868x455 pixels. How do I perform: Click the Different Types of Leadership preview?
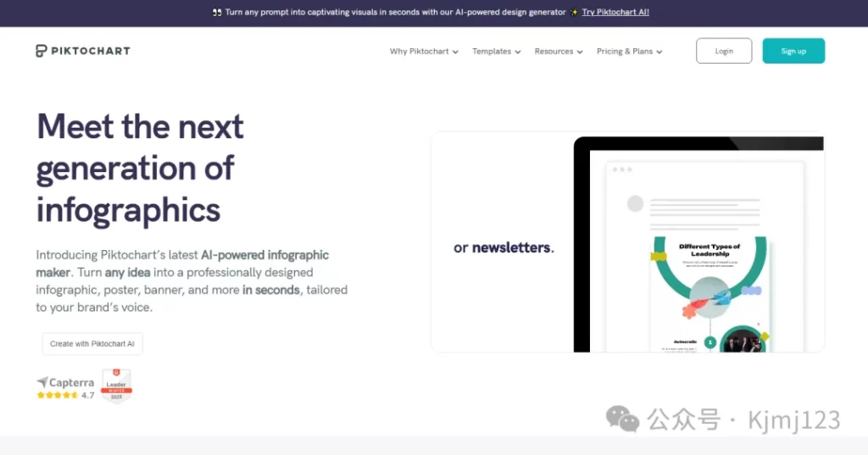(709, 294)
